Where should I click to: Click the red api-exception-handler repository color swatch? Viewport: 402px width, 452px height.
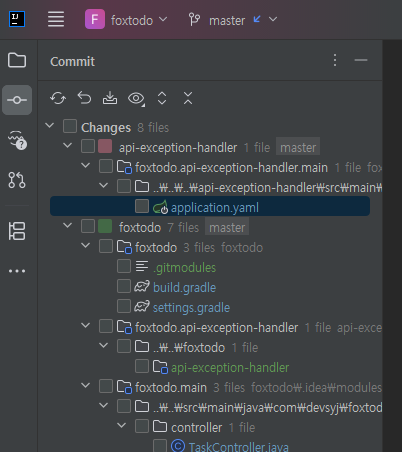tap(105, 147)
